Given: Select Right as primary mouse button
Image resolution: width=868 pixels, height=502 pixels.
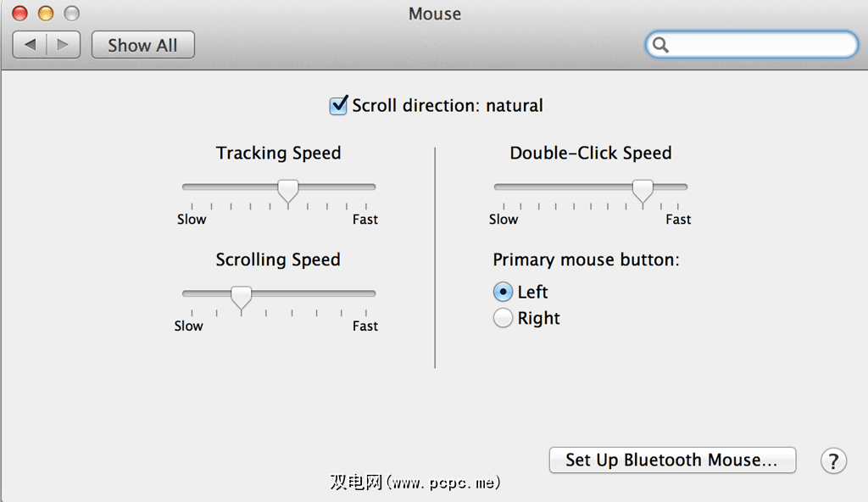Looking at the screenshot, I should [503, 318].
